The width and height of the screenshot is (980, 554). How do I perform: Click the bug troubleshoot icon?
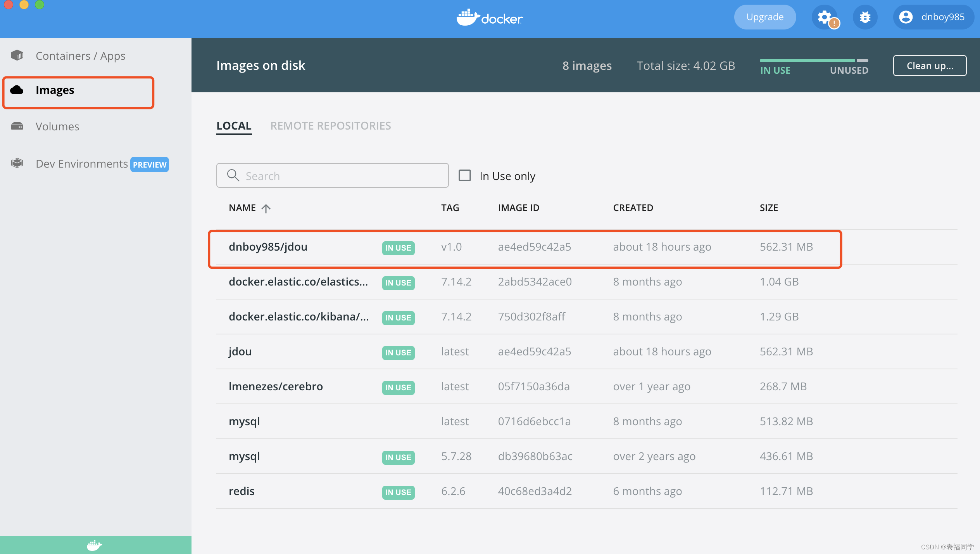point(865,17)
